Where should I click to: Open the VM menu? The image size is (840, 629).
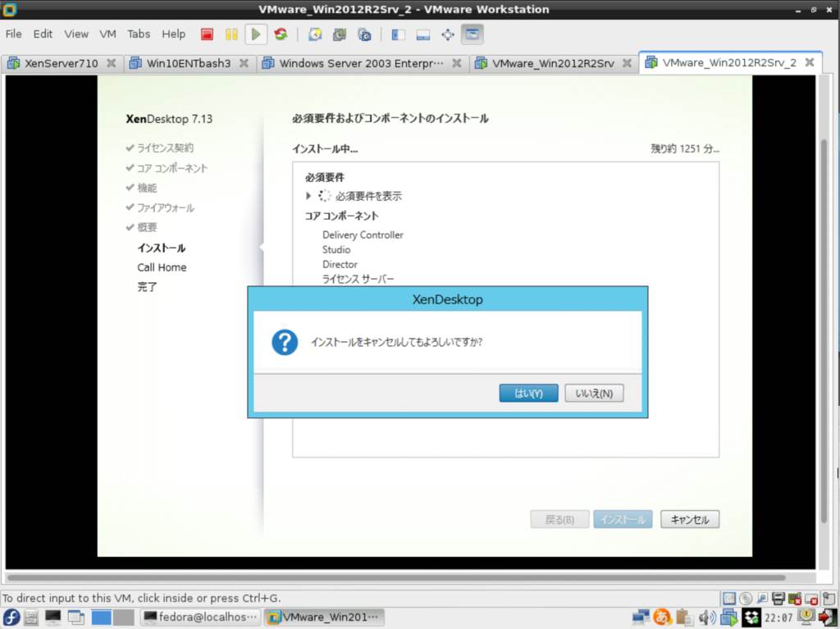[107, 34]
